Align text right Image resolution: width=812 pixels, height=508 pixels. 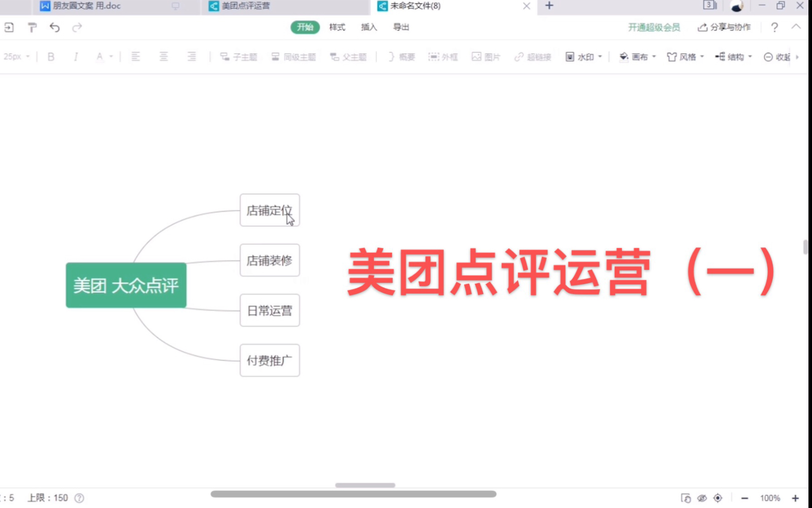192,57
